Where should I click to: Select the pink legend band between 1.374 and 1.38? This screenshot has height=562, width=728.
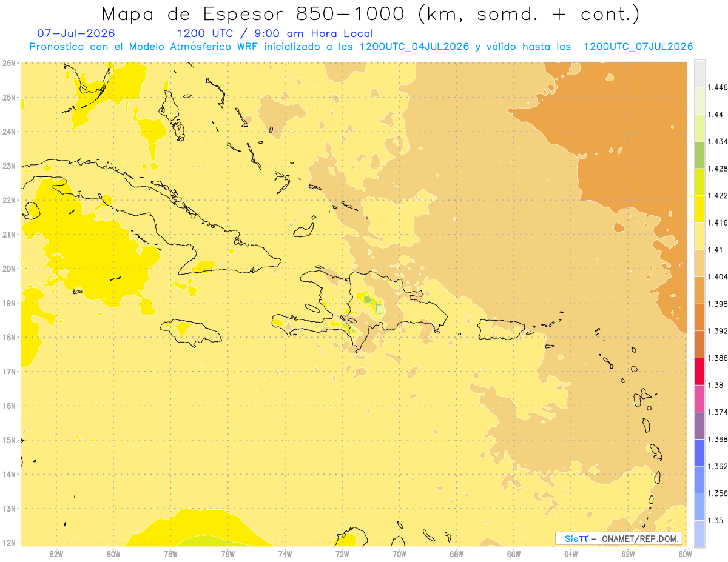click(699, 398)
